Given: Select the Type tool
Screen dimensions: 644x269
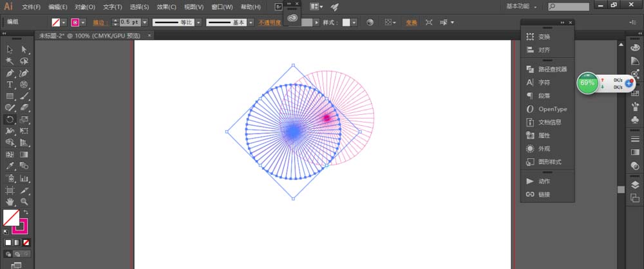Looking at the screenshot, I should click(x=10, y=85).
